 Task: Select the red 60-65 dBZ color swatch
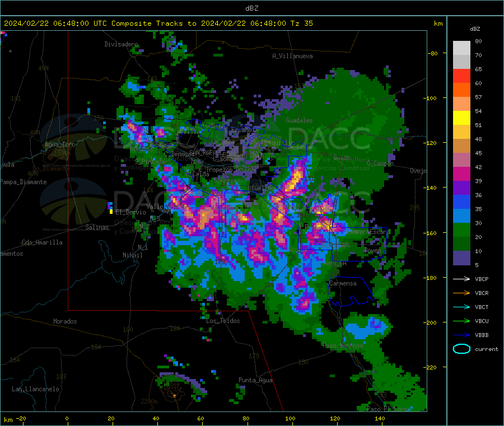point(461,76)
